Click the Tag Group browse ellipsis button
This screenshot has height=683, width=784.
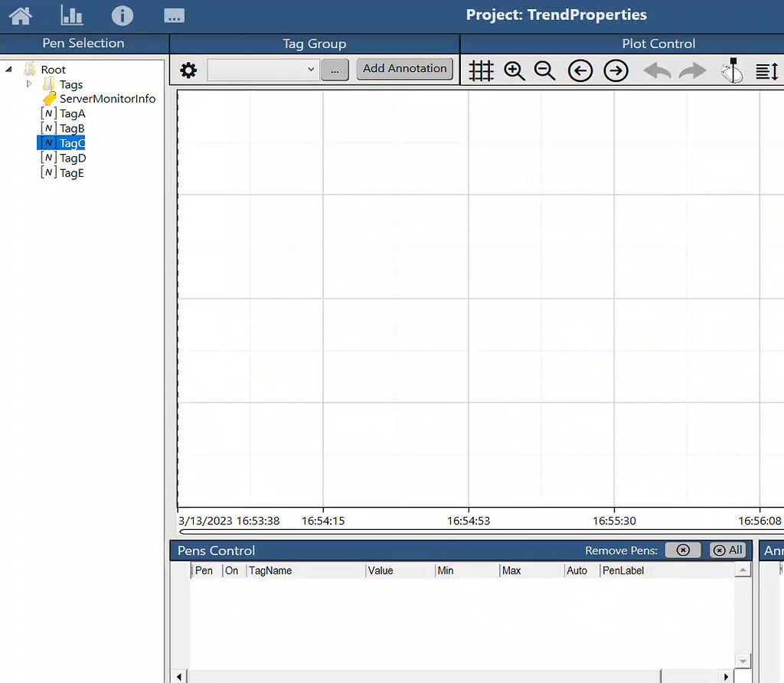[x=335, y=70]
